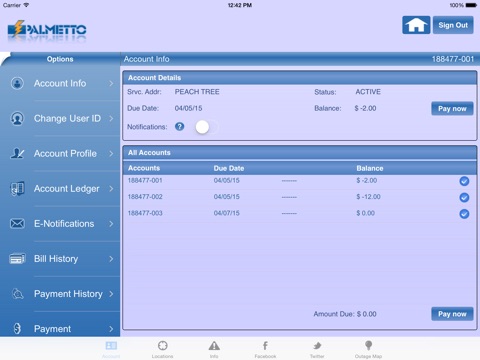Click the Payment History icon
This screenshot has width=480, height=360.
(x=17, y=294)
